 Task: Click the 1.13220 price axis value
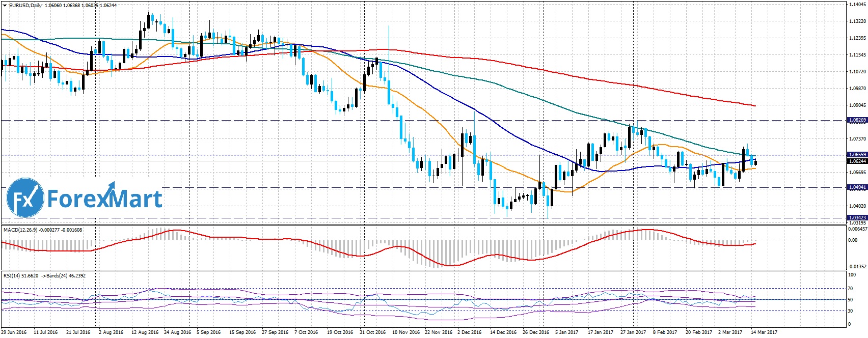coord(858,21)
